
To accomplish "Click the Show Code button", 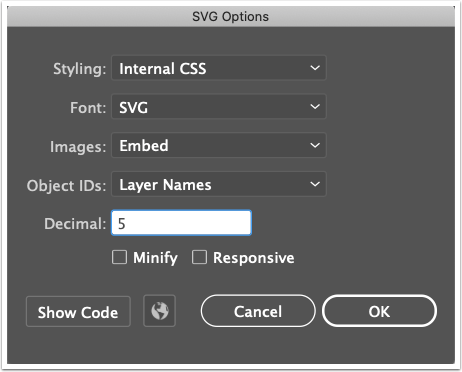I will (x=78, y=312).
